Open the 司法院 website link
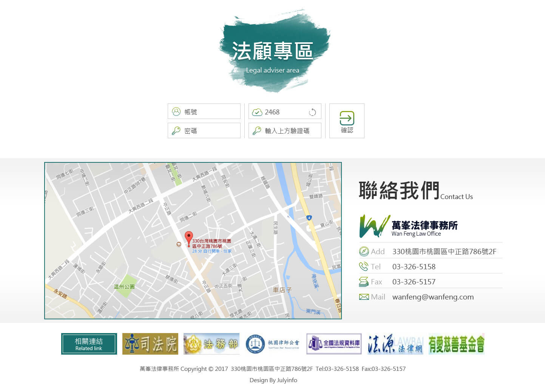 (x=150, y=344)
